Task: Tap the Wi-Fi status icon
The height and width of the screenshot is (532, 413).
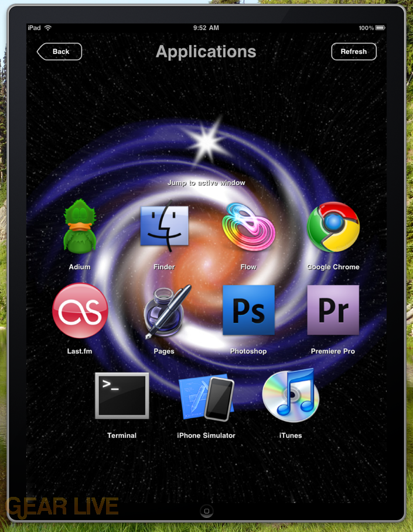Action: (48, 28)
